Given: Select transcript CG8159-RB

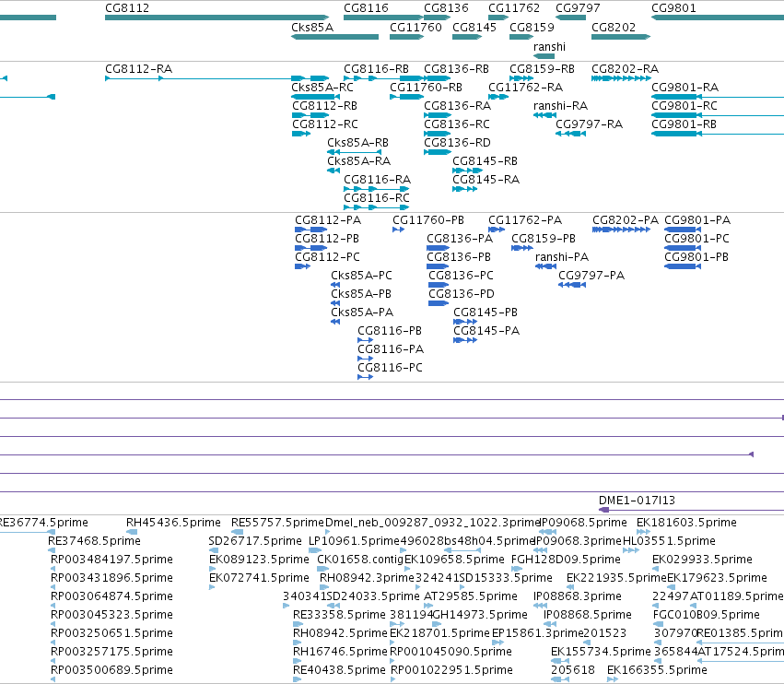Looking at the screenshot, I should pos(521,78).
